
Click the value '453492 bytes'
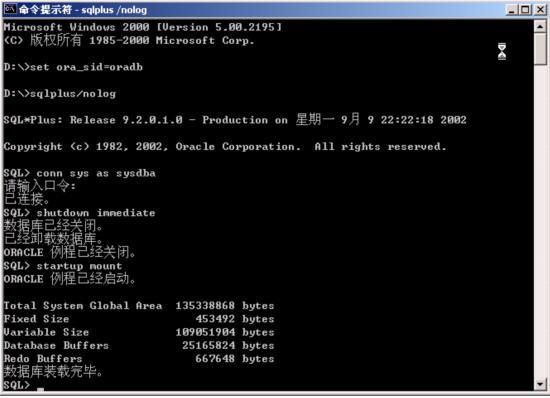pyautogui.click(x=235, y=319)
